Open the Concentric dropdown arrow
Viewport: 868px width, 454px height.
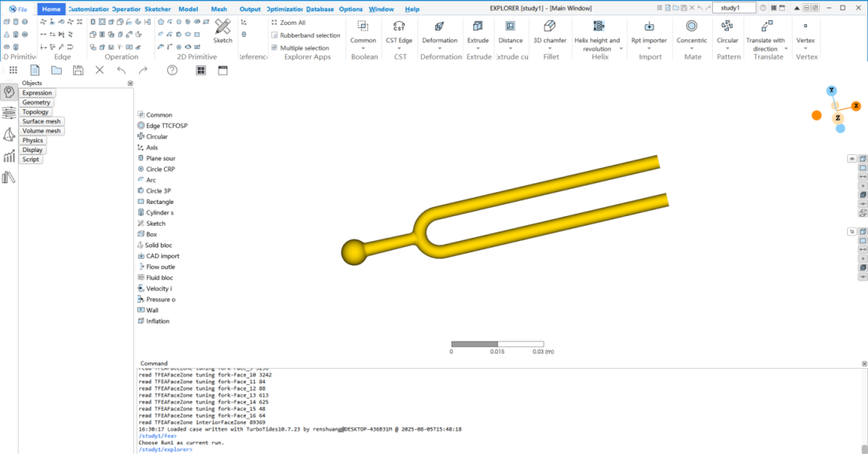tap(691, 48)
